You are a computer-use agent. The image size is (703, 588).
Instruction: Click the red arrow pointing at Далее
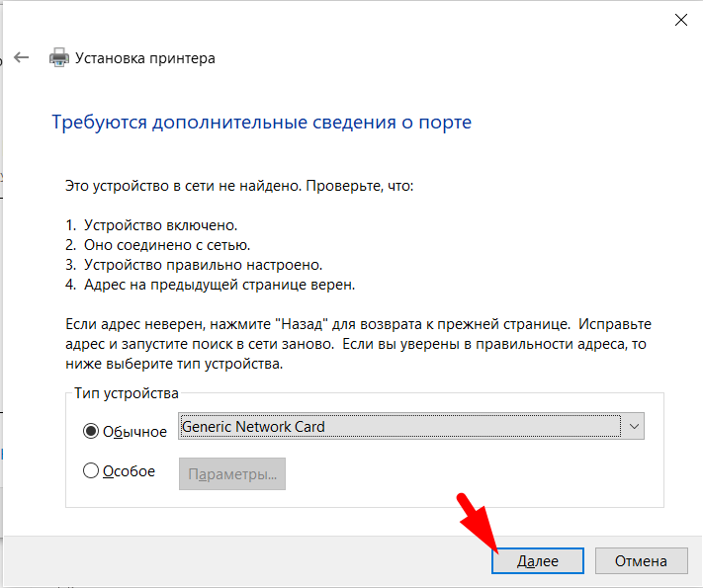click(x=479, y=520)
